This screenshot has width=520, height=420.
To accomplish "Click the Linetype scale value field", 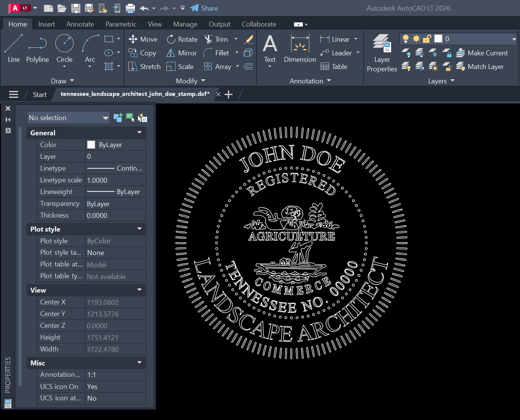I will coord(116,180).
